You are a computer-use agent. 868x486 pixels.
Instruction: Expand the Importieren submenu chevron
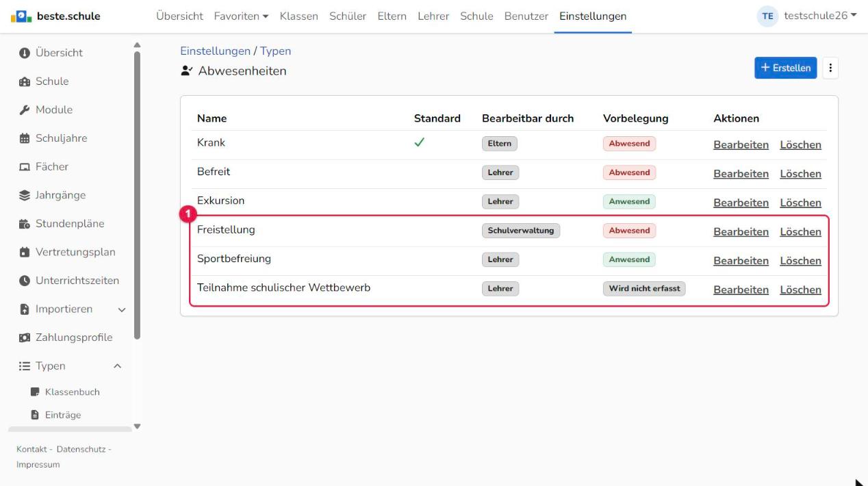coord(122,309)
